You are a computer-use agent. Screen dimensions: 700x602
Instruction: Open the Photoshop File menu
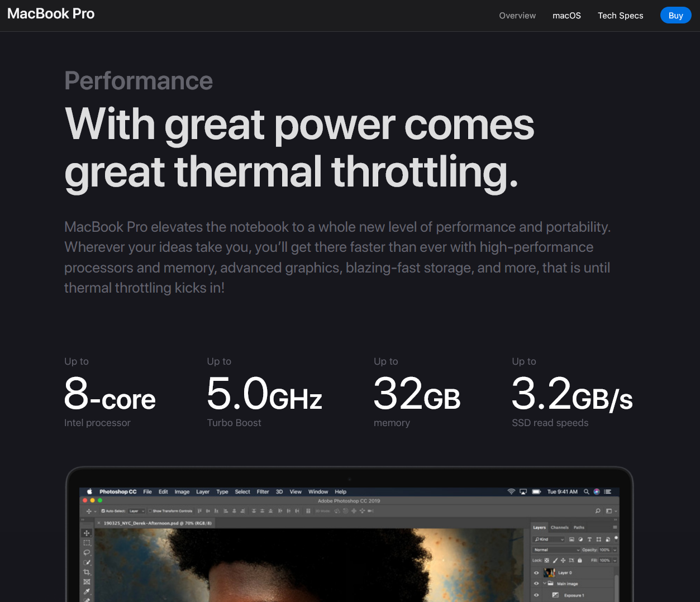[147, 491]
